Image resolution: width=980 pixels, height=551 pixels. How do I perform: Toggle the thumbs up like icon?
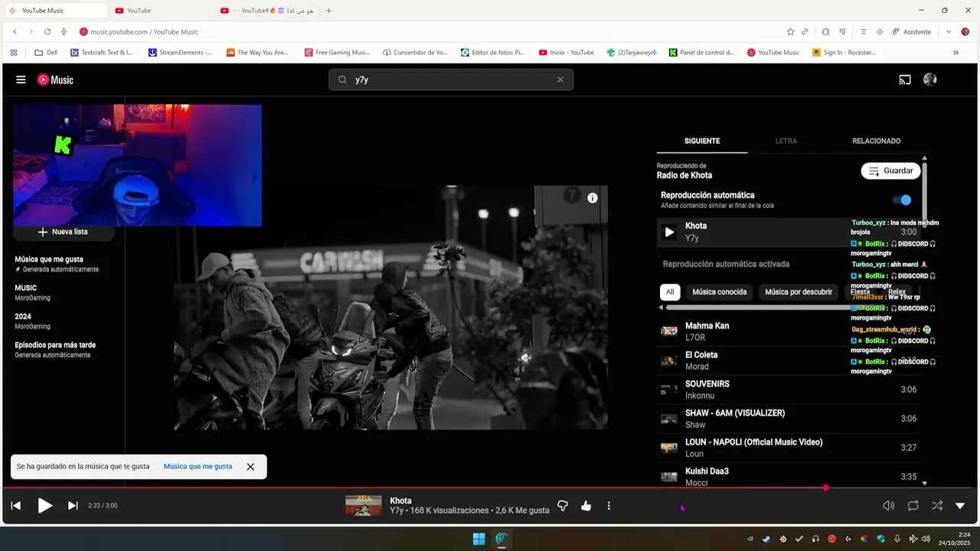586,506
